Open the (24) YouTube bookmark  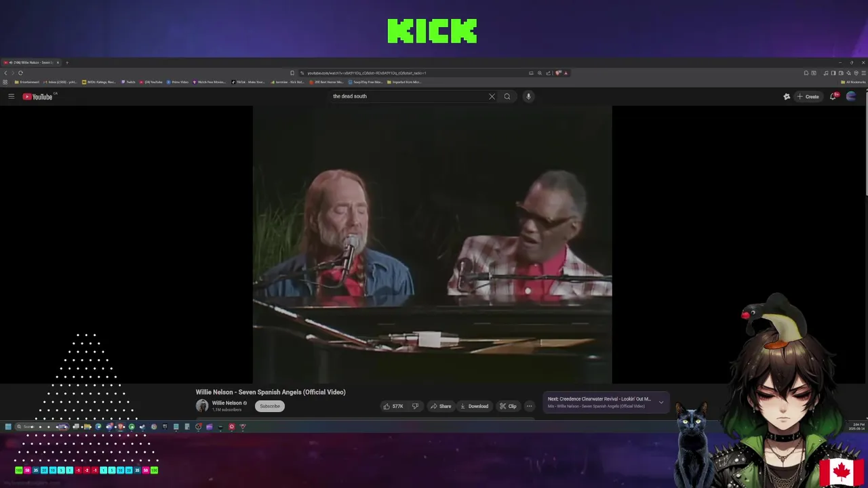151,82
